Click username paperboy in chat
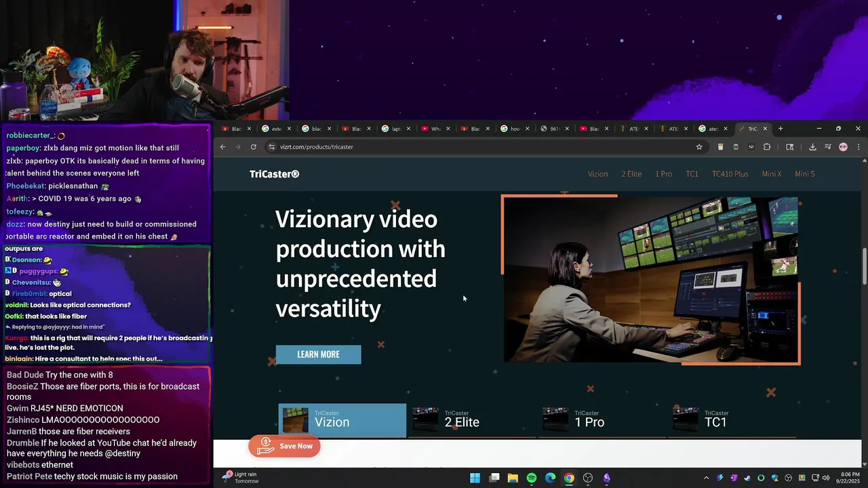 click(23, 148)
